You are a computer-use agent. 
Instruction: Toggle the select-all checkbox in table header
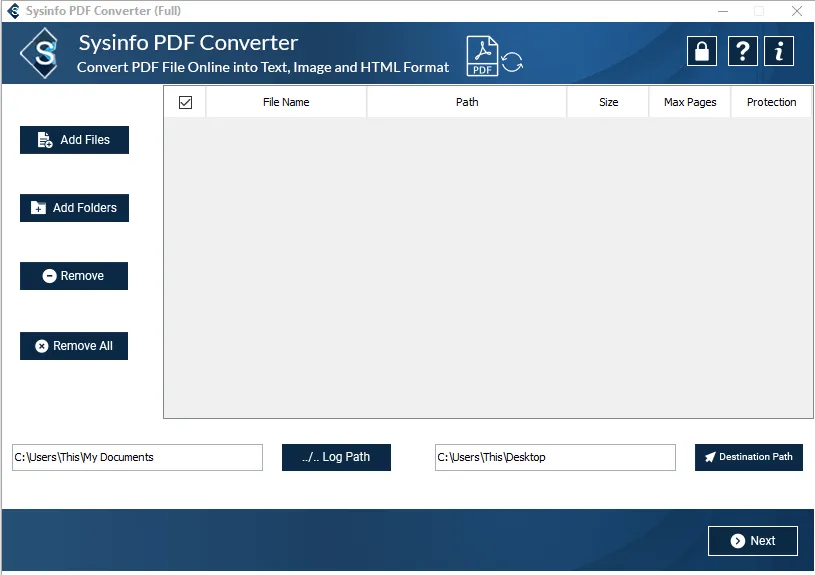pyautogui.click(x=185, y=102)
